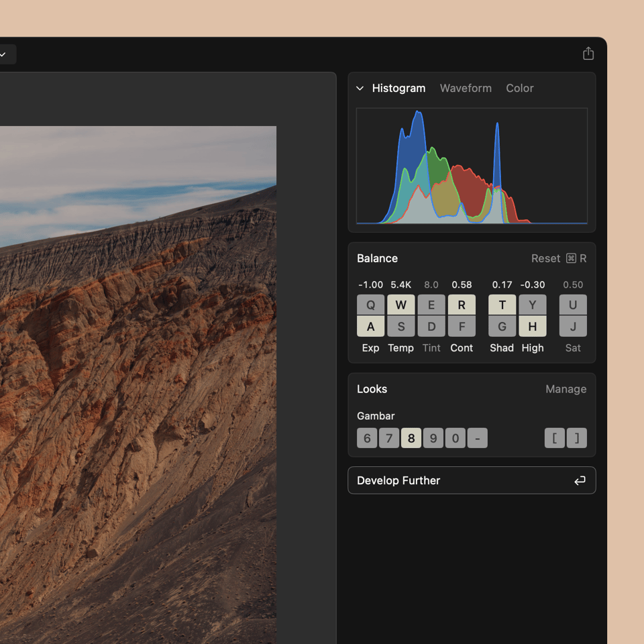Click the 0.17 Shadows value
Screen dimensions: 644x644
pyautogui.click(x=502, y=284)
